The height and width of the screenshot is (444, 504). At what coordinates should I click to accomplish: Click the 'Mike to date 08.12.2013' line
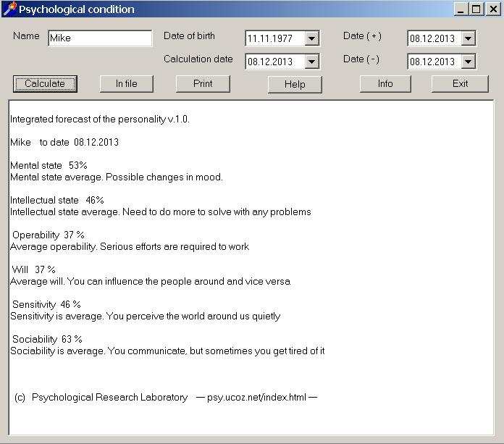pos(64,142)
